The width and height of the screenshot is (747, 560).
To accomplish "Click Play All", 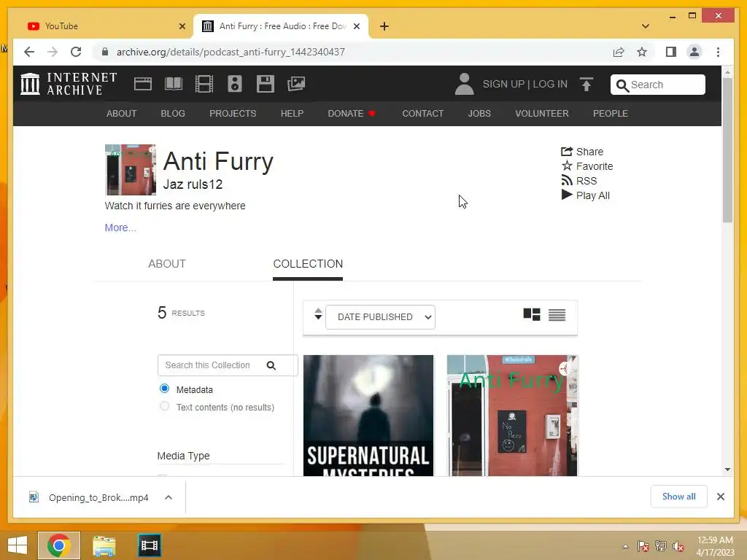I will [x=586, y=195].
